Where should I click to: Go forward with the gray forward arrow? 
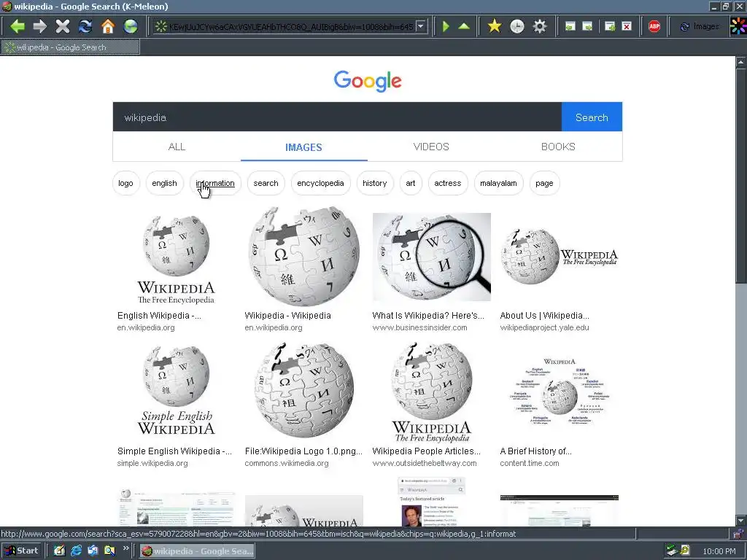point(40,26)
